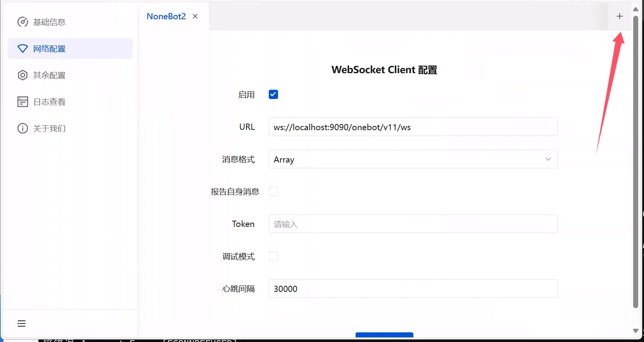Click the blue button at the bottom
Image resolution: width=644 pixels, height=342 pixels.
point(384,335)
